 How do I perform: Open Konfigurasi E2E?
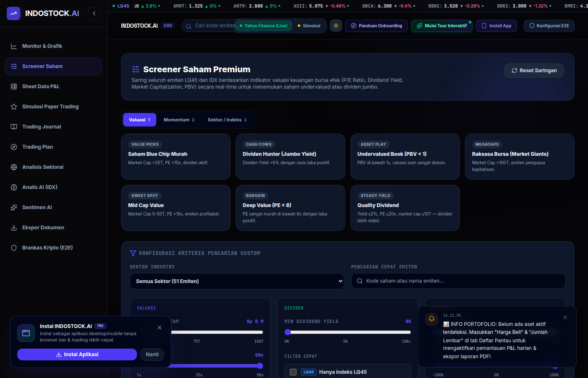[x=549, y=26]
